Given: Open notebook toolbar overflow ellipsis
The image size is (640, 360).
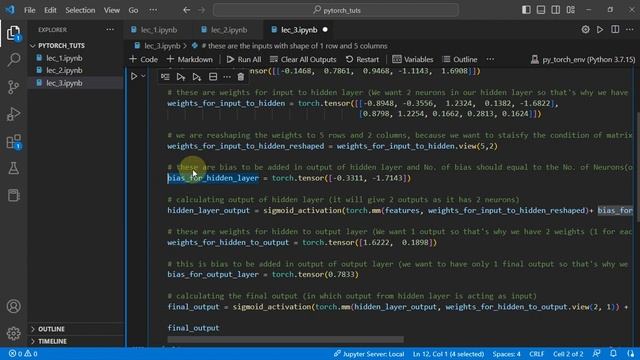Looking at the screenshot, I should [490, 60].
